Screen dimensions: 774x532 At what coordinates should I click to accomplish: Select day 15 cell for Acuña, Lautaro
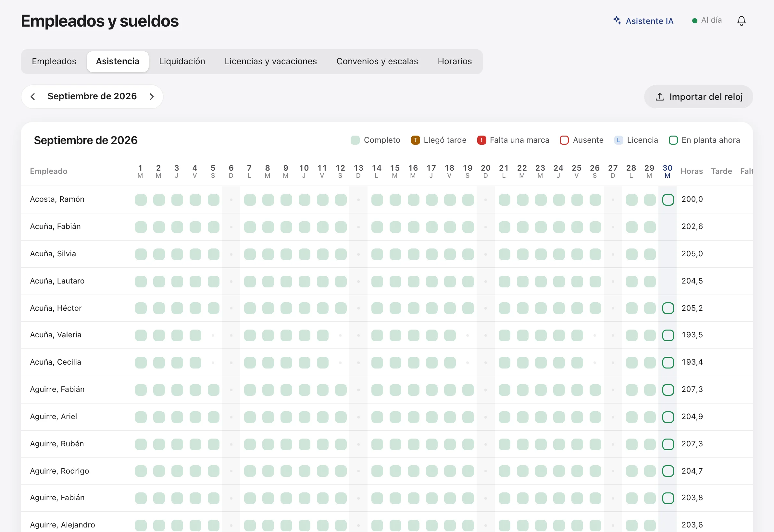point(395,282)
